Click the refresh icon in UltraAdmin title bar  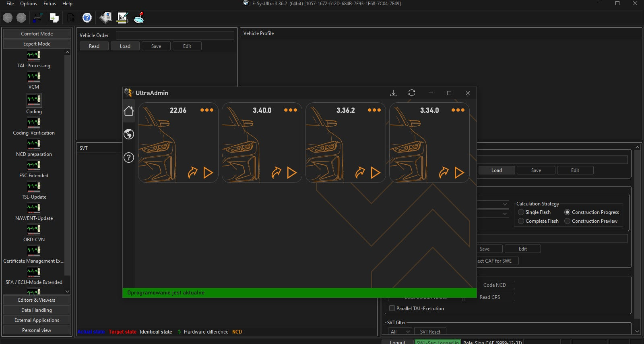pos(412,93)
